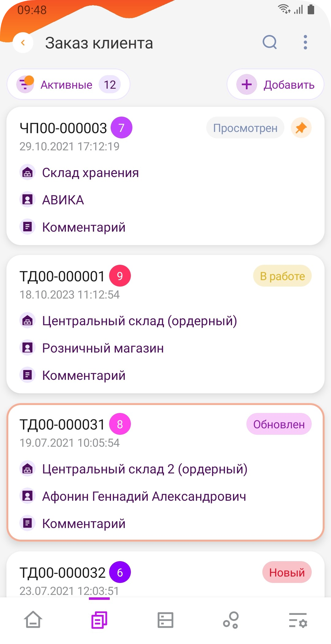This screenshot has height=644, width=331.
Task: Tap the Новый status badge
Action: point(287,572)
